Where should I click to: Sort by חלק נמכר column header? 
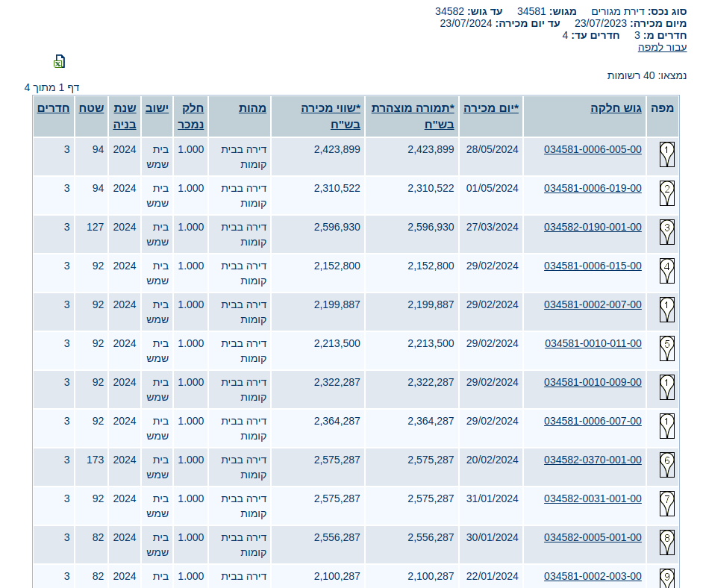[x=190, y=116]
